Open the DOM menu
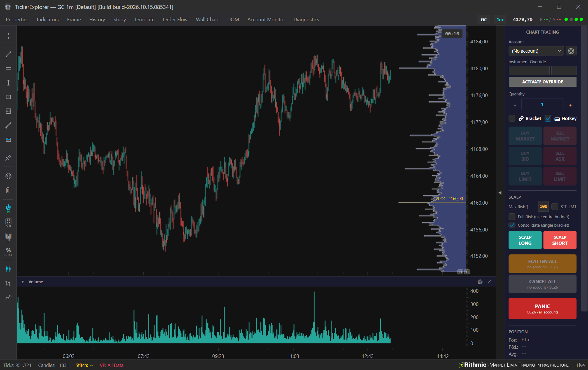 click(233, 20)
